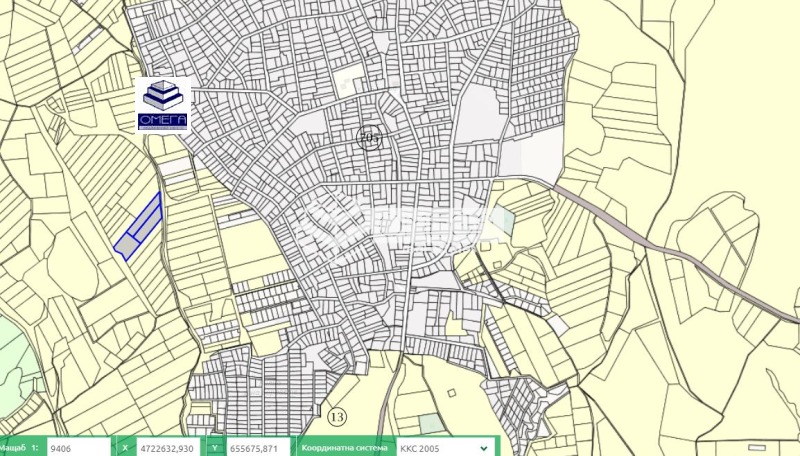
Task: Click the green Мащаб 1: label
Action: pyautogui.click(x=22, y=449)
